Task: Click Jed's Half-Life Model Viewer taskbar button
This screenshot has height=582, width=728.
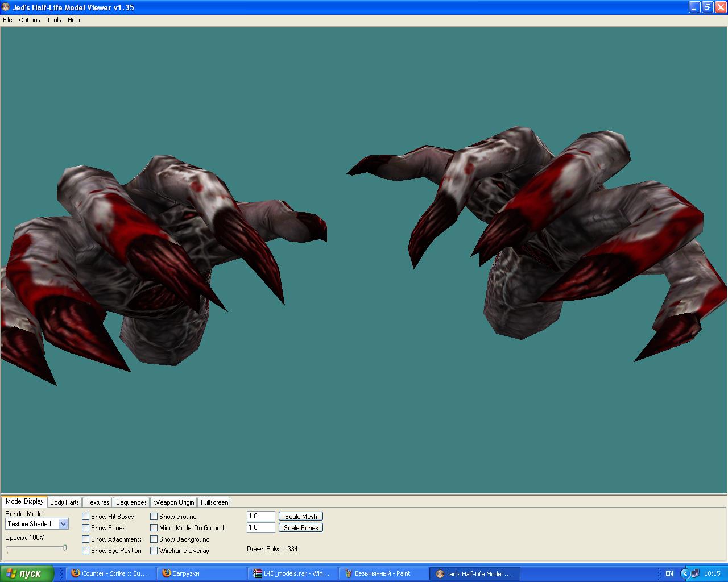Action: [475, 574]
